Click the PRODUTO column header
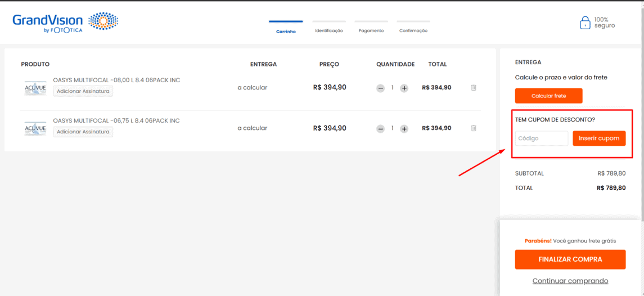Image resolution: width=644 pixels, height=296 pixels. click(35, 64)
